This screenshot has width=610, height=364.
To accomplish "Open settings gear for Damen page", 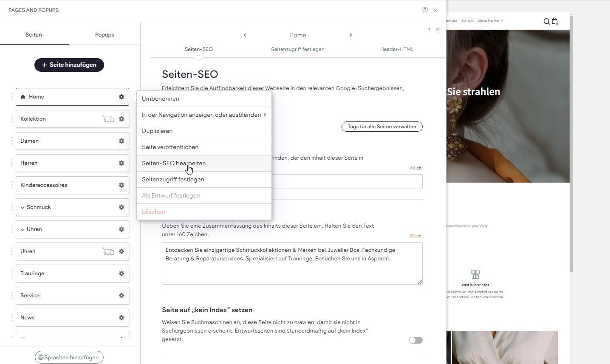I will click(121, 141).
